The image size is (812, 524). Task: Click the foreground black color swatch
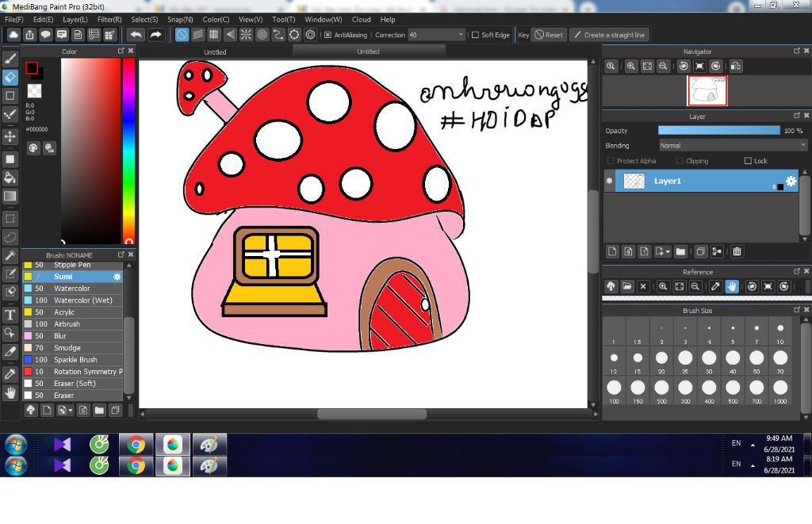(x=32, y=68)
